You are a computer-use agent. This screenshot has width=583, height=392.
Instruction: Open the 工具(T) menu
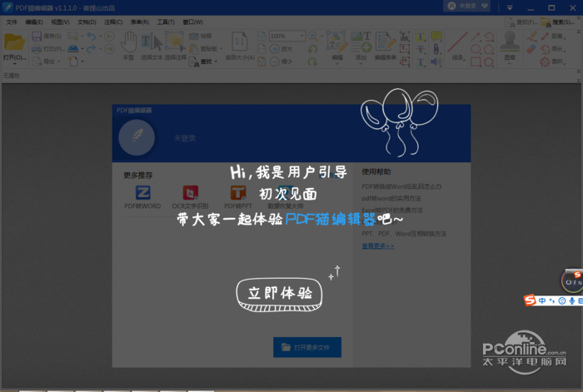[166, 22]
